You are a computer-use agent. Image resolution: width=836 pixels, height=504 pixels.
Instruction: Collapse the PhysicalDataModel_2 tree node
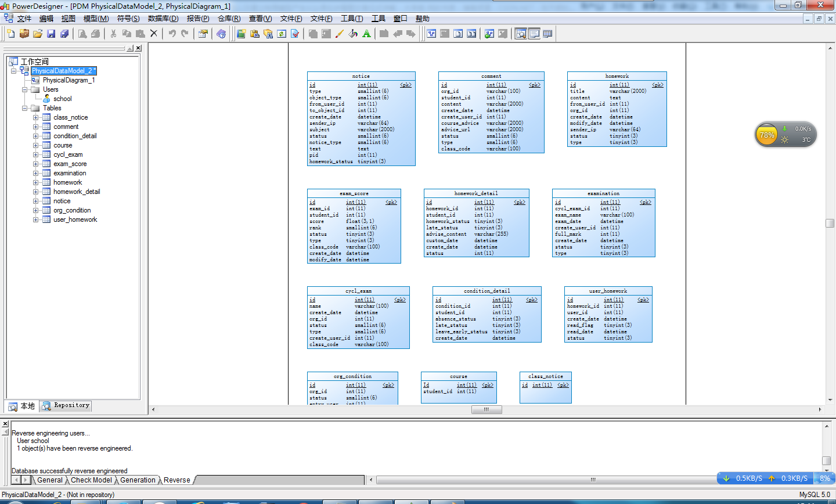coord(14,71)
